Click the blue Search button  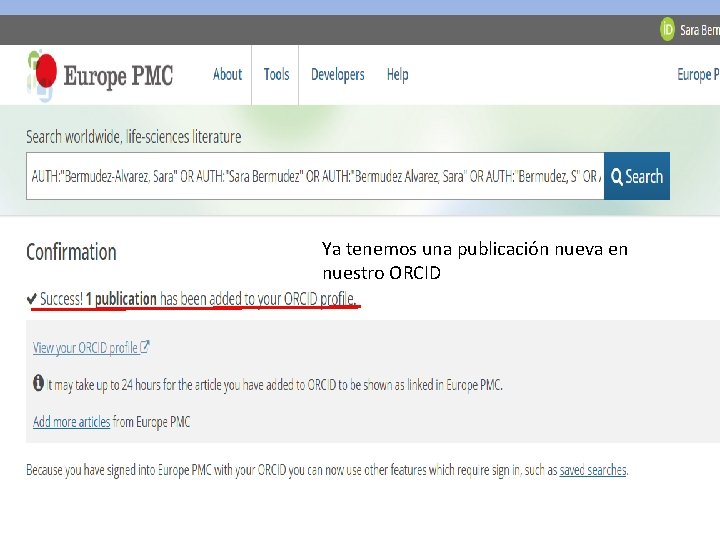pyautogui.click(x=637, y=176)
